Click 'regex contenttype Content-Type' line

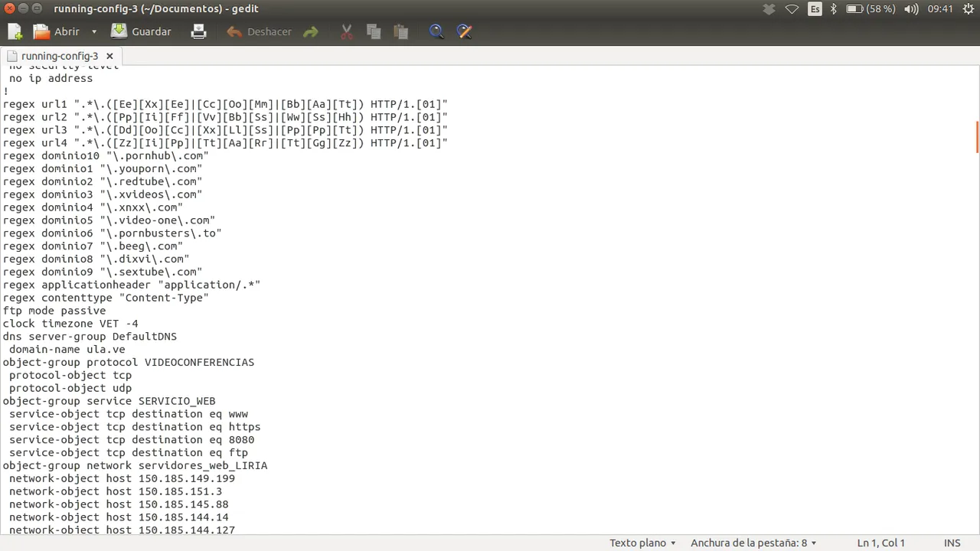[106, 298]
